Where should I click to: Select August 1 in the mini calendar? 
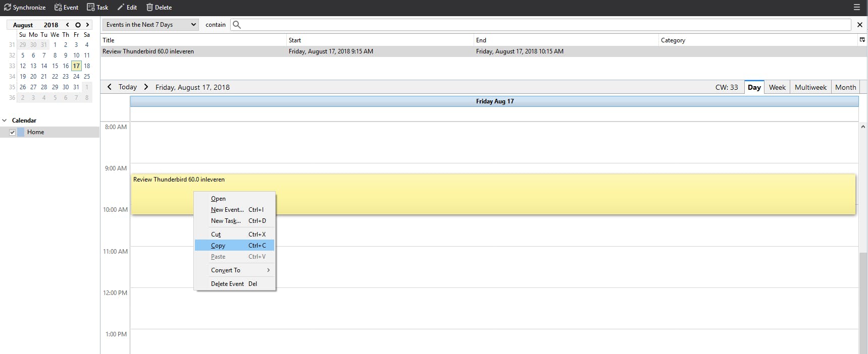pyautogui.click(x=55, y=45)
